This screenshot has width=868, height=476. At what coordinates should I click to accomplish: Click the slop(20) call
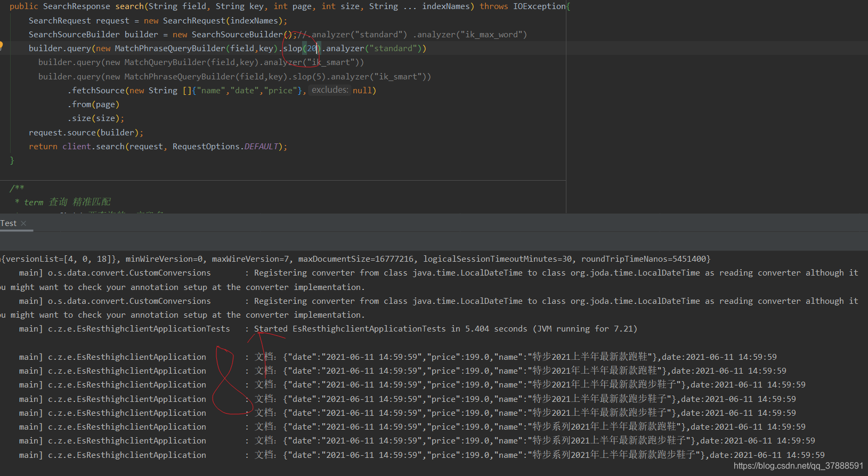[x=302, y=48]
